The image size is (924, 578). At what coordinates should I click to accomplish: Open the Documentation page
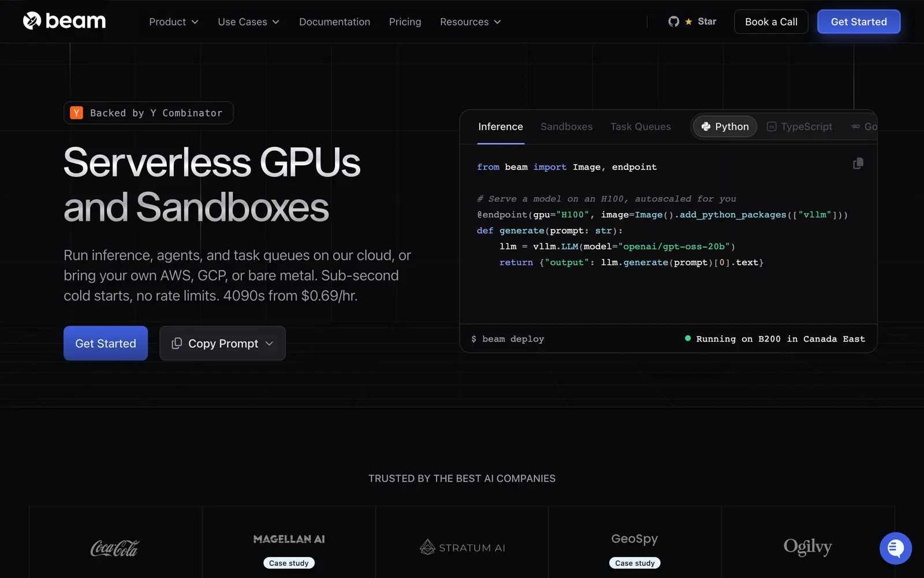(334, 22)
